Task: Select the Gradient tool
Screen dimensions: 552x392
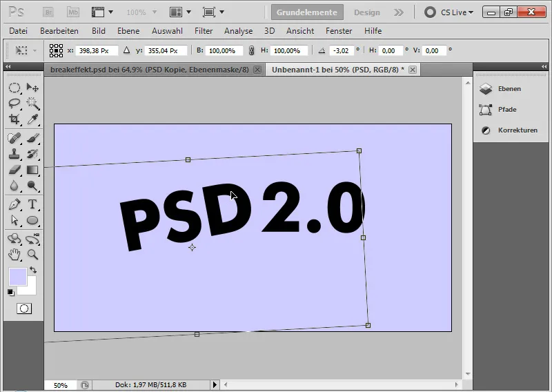Action: [32, 170]
